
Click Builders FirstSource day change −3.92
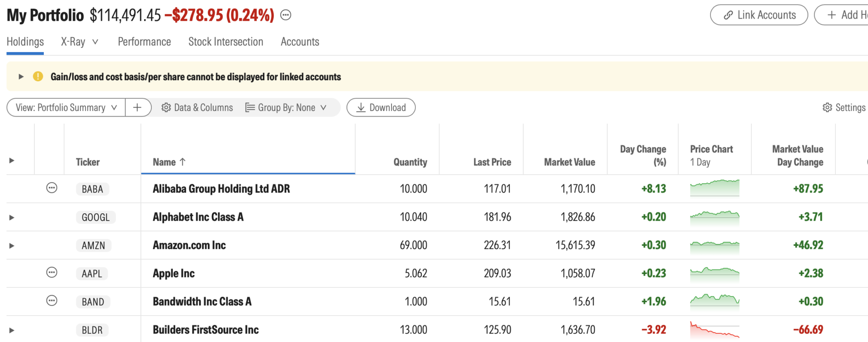[654, 329]
